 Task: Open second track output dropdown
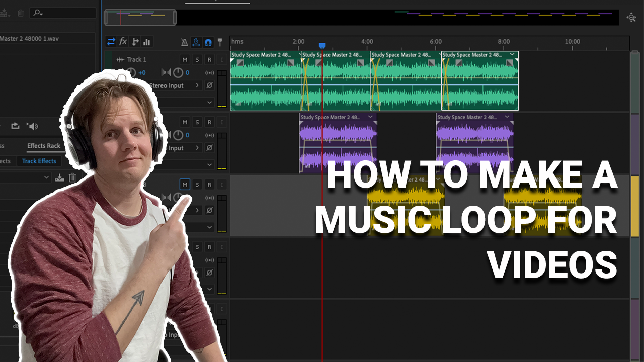(209, 164)
